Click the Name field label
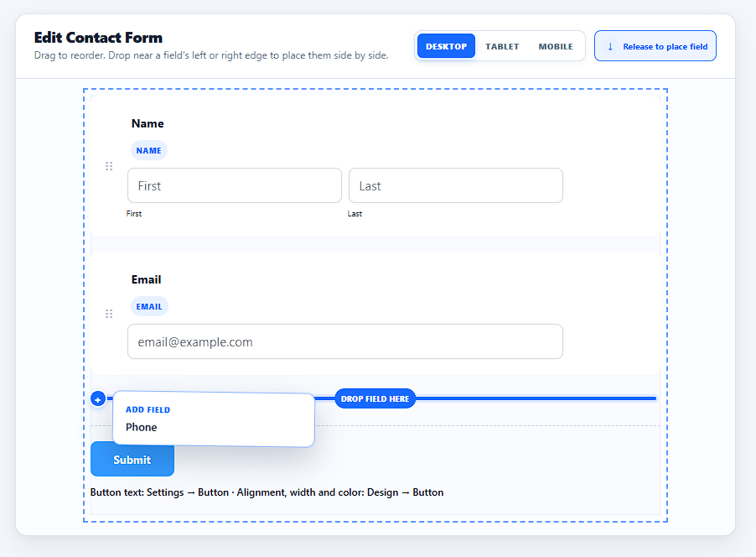 pos(148,123)
